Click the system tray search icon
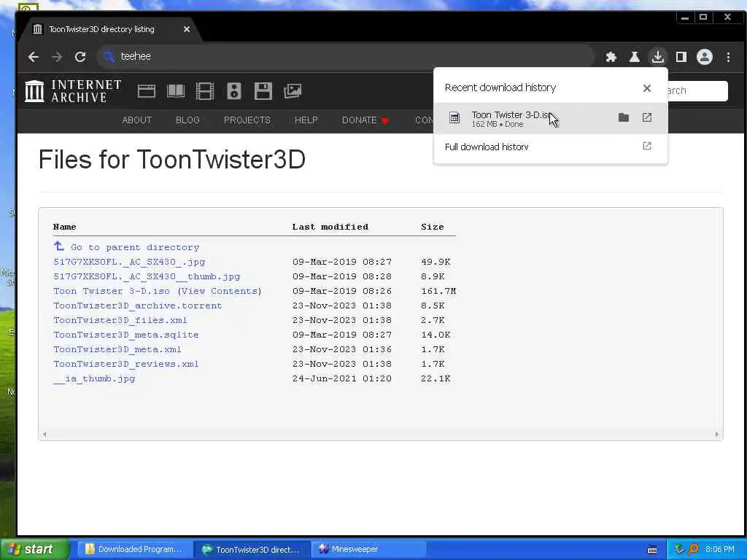Screen dimensions: 747x560 [x=693, y=549]
